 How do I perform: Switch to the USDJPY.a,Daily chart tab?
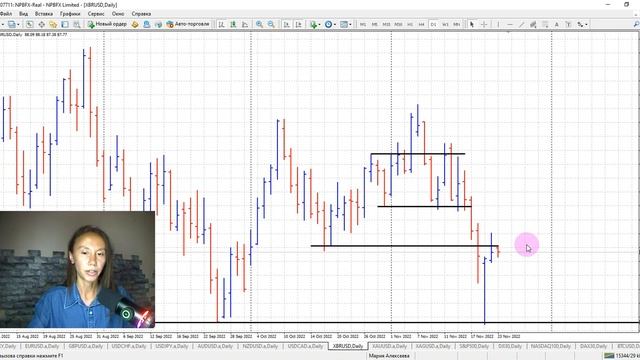(x=171, y=346)
